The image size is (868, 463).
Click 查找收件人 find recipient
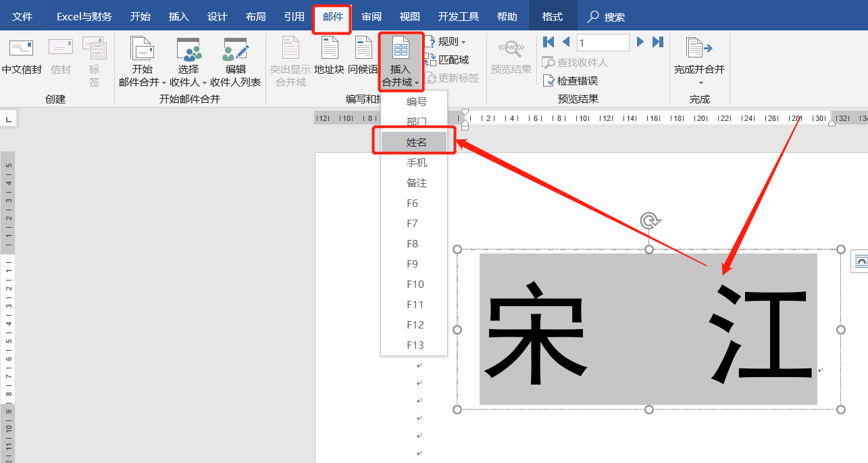pos(575,62)
